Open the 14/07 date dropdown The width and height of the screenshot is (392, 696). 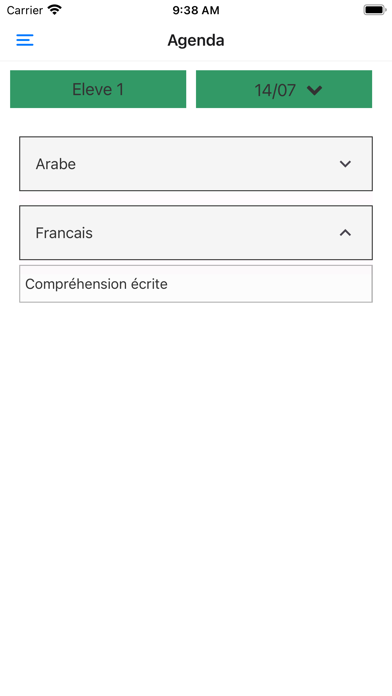[x=284, y=89]
